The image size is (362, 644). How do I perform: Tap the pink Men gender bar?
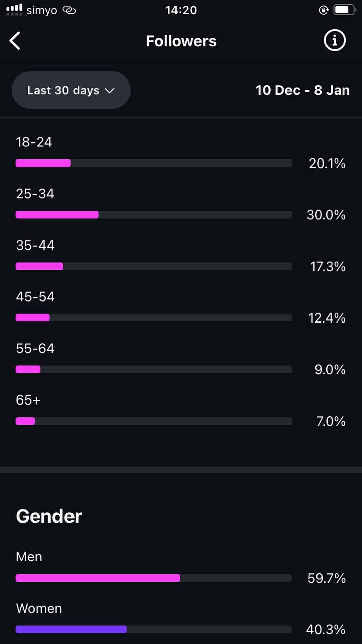98,578
